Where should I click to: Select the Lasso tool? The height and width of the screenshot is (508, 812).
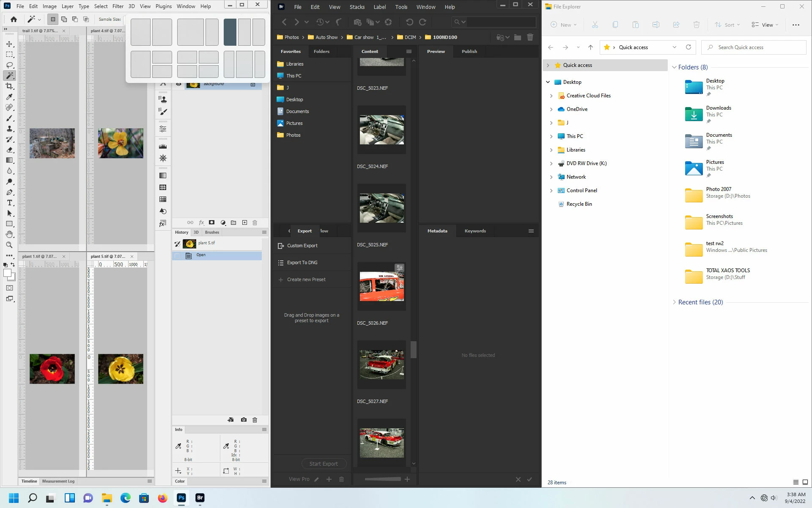tap(9, 65)
